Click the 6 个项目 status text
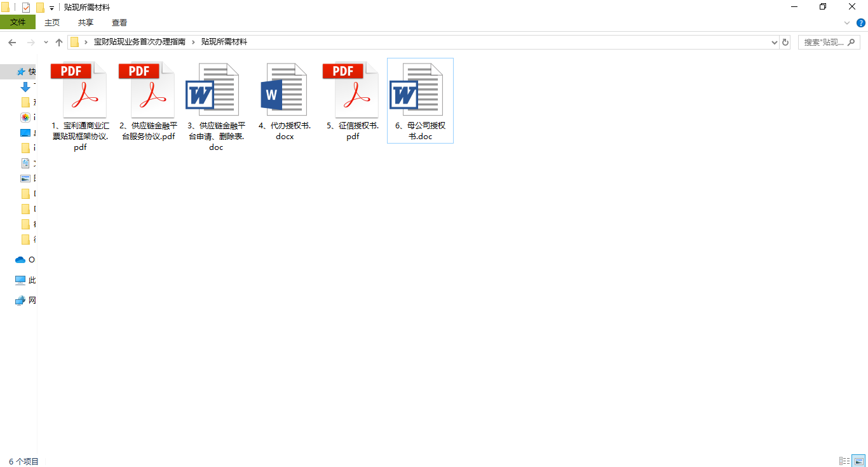The height and width of the screenshot is (467, 868). [24, 462]
